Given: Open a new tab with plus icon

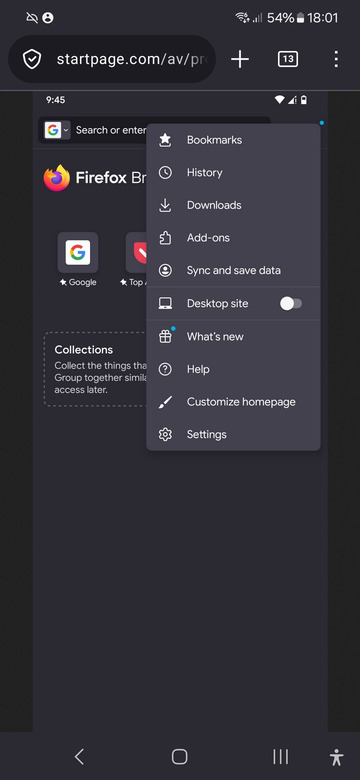Looking at the screenshot, I should point(240,60).
